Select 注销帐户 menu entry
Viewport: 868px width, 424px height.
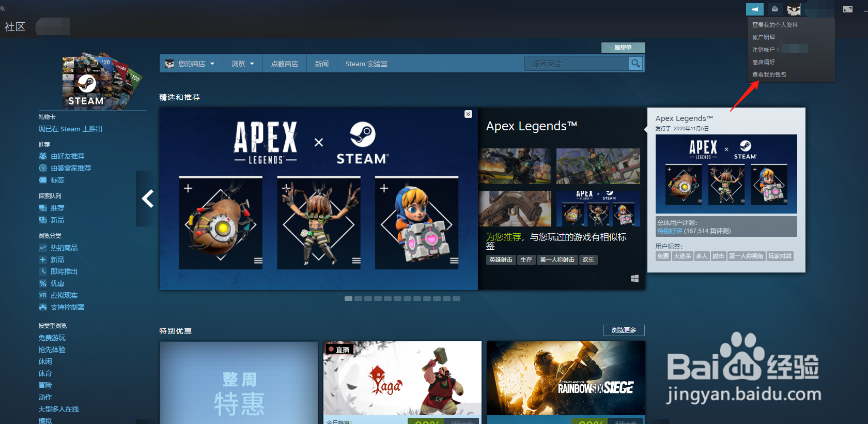tap(766, 50)
